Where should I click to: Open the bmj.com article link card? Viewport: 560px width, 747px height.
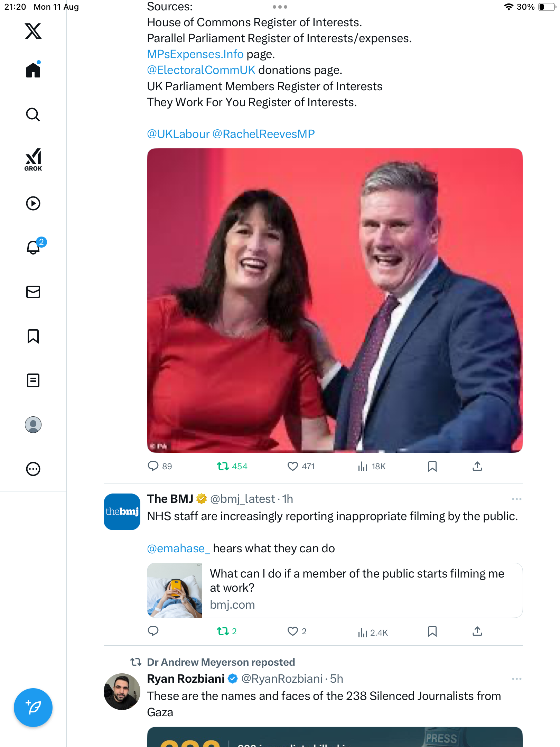tap(335, 590)
